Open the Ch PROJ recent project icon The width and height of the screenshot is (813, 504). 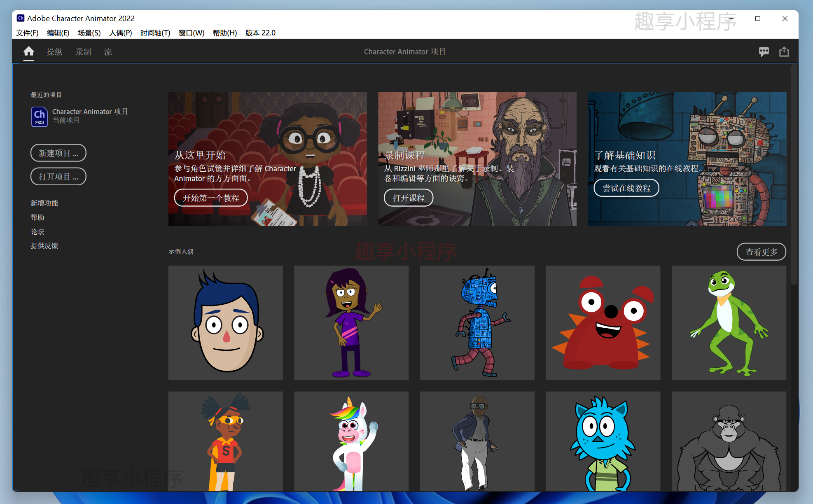[x=40, y=117]
